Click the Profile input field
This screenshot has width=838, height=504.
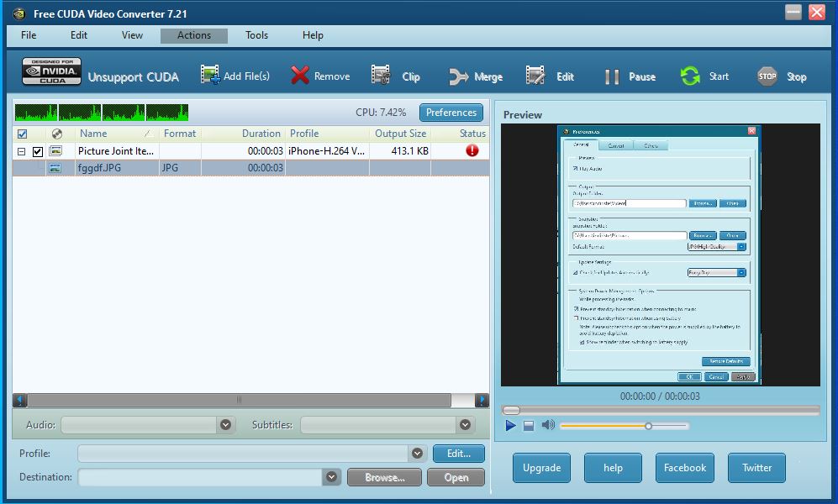243,454
